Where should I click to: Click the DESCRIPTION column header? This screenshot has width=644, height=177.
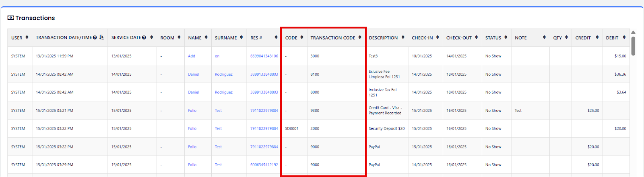coord(383,38)
